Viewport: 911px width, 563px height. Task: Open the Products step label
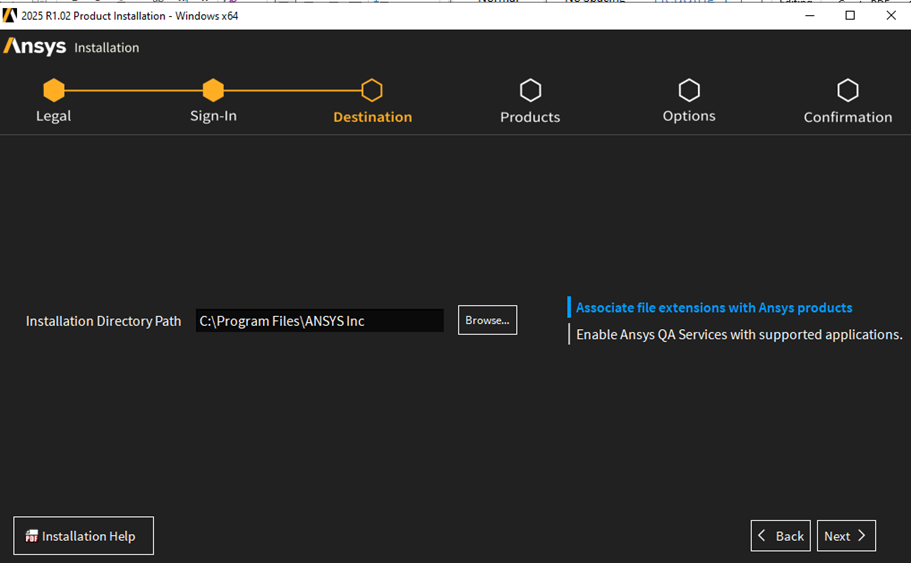530,117
